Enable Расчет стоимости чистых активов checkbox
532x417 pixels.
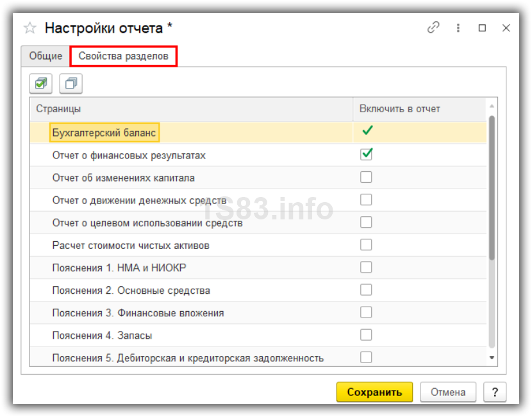pos(366,244)
